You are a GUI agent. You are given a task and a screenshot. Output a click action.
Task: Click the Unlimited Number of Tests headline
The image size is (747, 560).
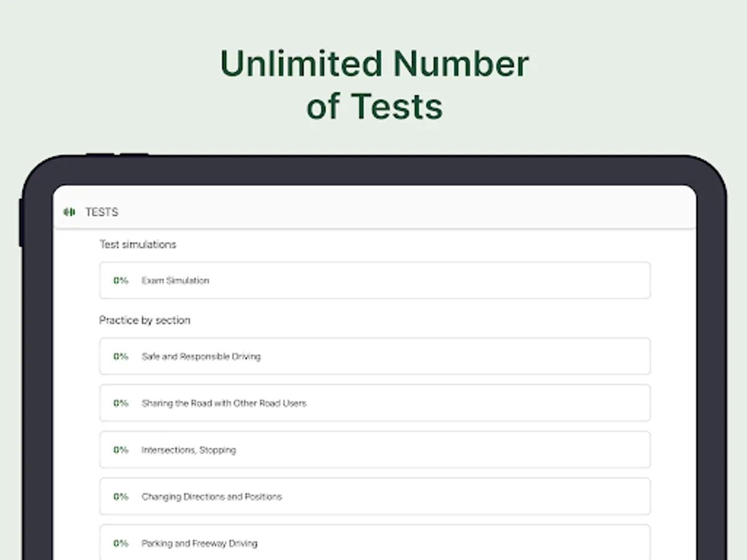click(374, 85)
